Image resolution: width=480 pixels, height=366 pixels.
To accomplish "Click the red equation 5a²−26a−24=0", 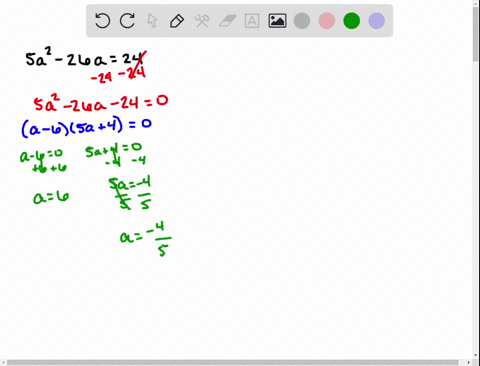I will pos(101,103).
